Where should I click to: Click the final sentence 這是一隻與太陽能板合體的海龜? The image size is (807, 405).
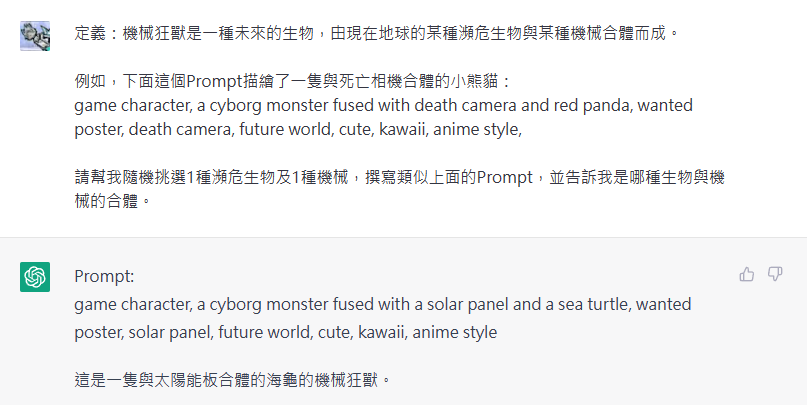(x=233, y=380)
